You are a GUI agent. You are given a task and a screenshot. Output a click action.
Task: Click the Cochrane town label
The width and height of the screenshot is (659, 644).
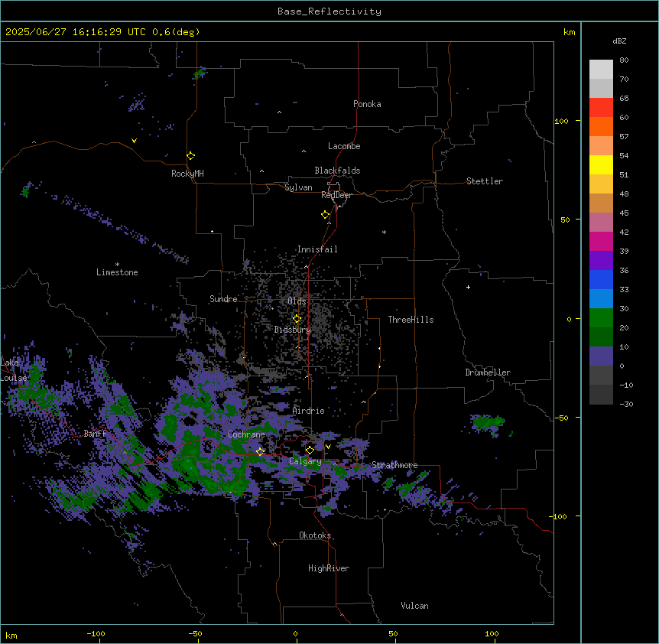(246, 434)
